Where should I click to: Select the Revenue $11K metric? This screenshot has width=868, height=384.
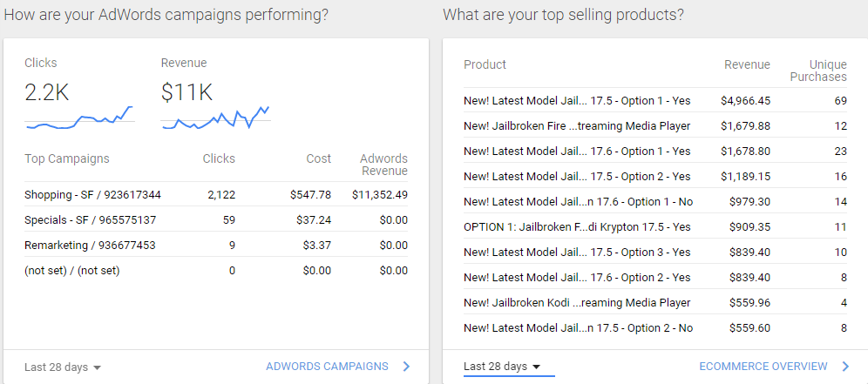186,93
